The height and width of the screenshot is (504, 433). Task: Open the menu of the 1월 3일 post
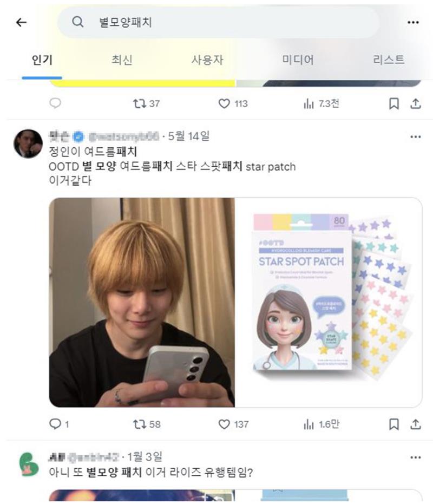(415, 457)
